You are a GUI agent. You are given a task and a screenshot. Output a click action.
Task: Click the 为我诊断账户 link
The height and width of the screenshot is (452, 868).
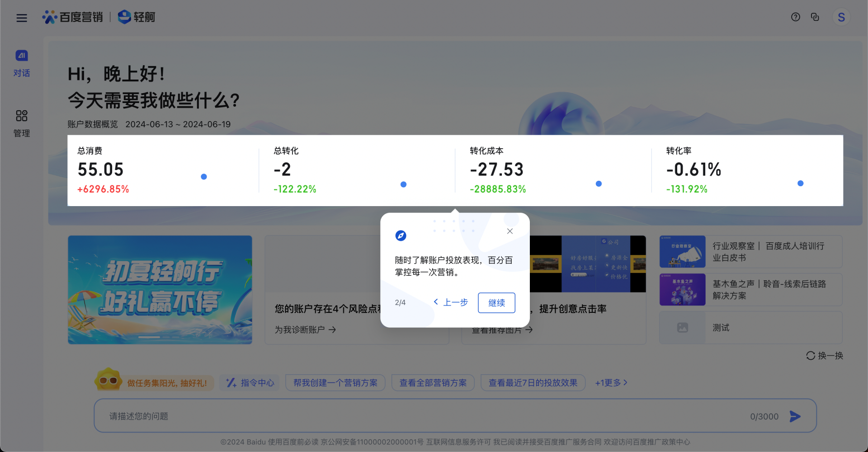tap(305, 330)
